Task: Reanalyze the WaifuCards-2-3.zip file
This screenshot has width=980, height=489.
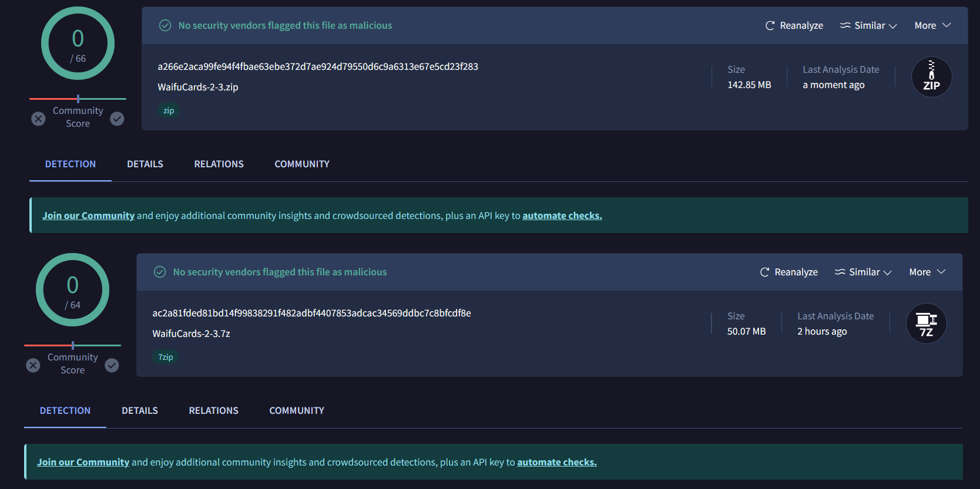Action: pyautogui.click(x=794, y=25)
